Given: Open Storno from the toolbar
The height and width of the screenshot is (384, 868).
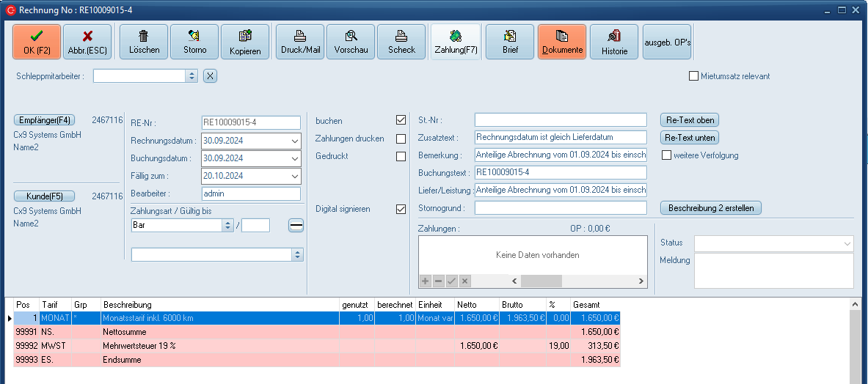Looking at the screenshot, I should 194,42.
